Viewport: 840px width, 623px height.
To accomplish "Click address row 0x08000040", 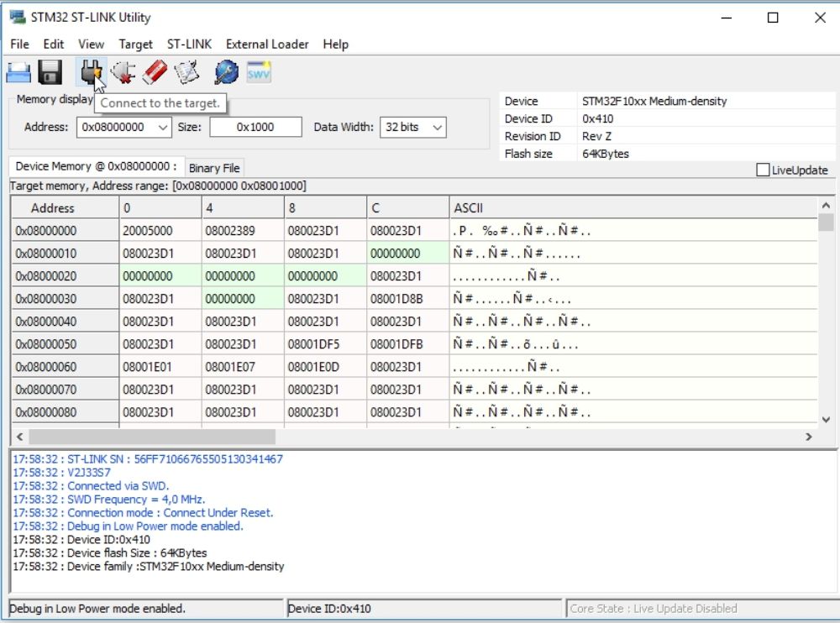I will pyautogui.click(x=65, y=322).
